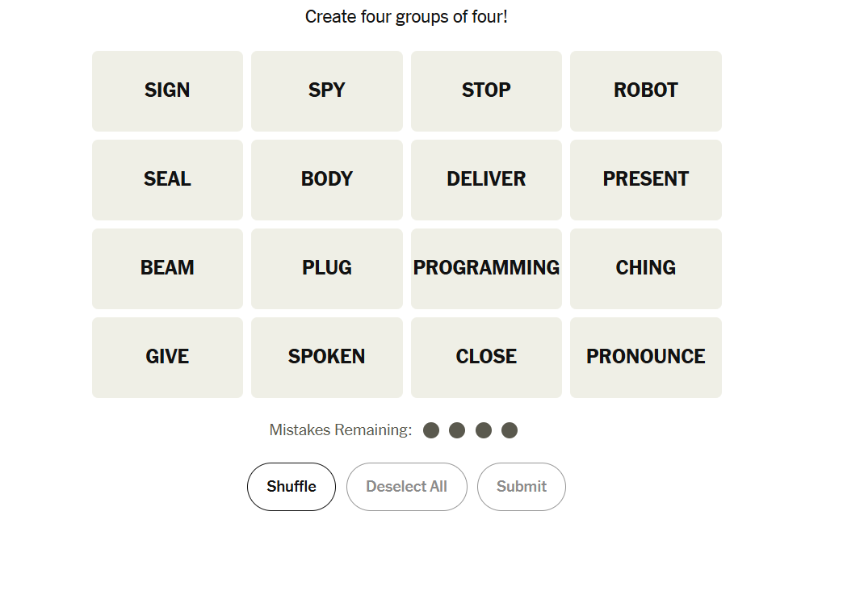843x616 pixels.
Task: Toggle the STOP tile
Action: [x=486, y=90]
